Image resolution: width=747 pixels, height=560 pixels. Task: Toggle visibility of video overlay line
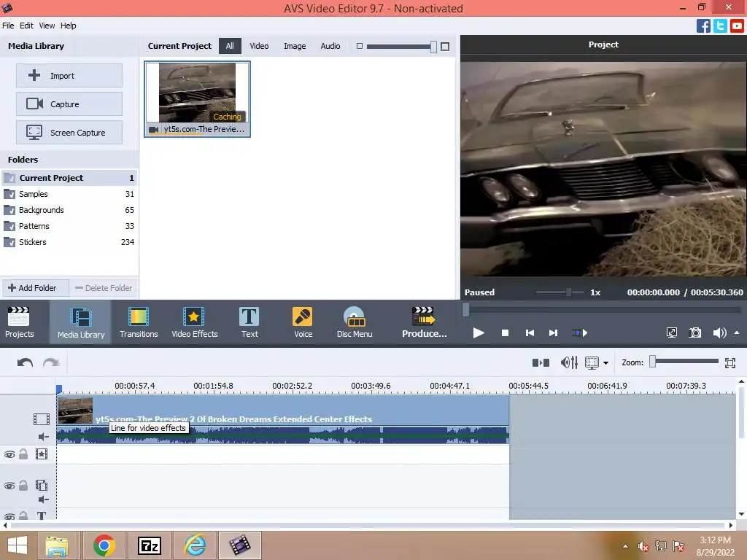[9, 486]
